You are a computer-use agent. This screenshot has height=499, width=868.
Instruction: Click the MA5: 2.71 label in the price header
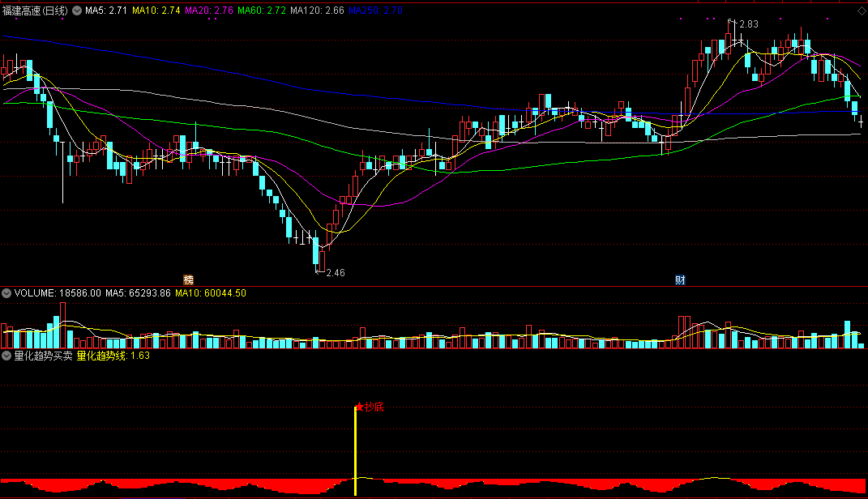(105, 11)
